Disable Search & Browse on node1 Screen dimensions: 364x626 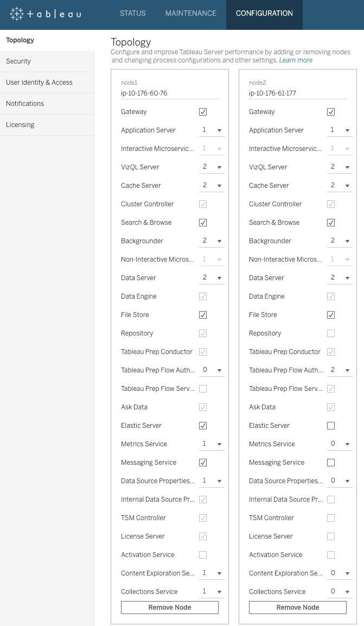tap(203, 223)
